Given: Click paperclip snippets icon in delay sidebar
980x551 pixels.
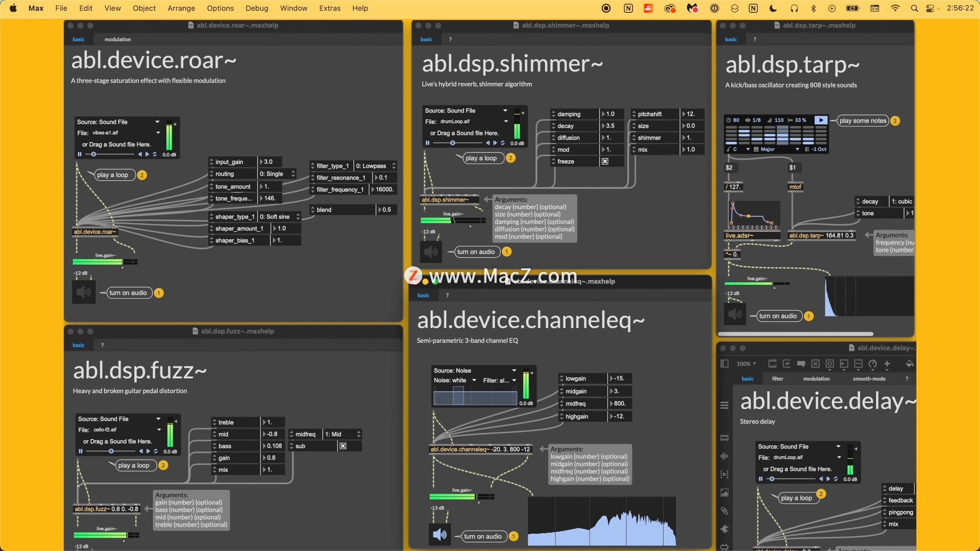Looking at the screenshot, I should [724, 511].
